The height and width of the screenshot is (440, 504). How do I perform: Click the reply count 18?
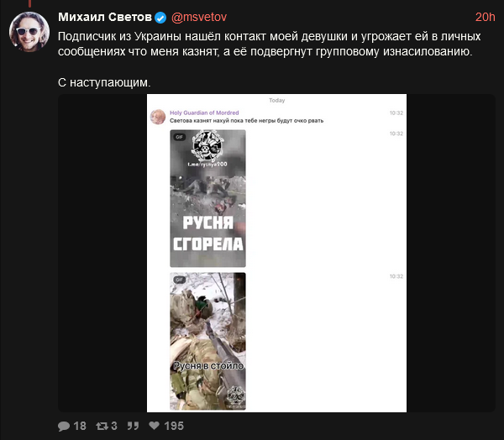(80, 426)
